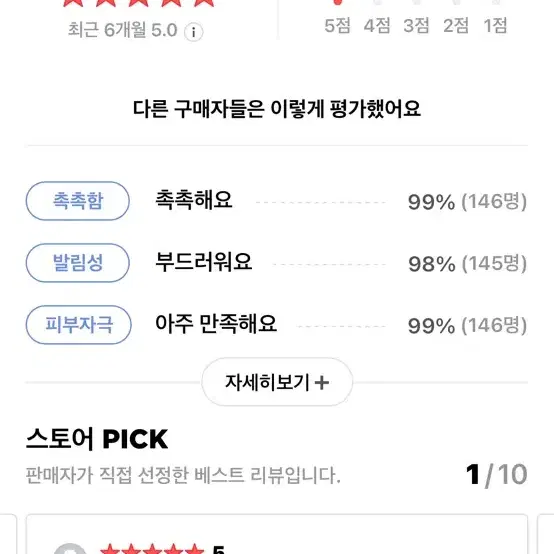Open info icon beside 최근 6개월 5.0
The width and height of the screenshot is (554, 554).
click(x=193, y=33)
